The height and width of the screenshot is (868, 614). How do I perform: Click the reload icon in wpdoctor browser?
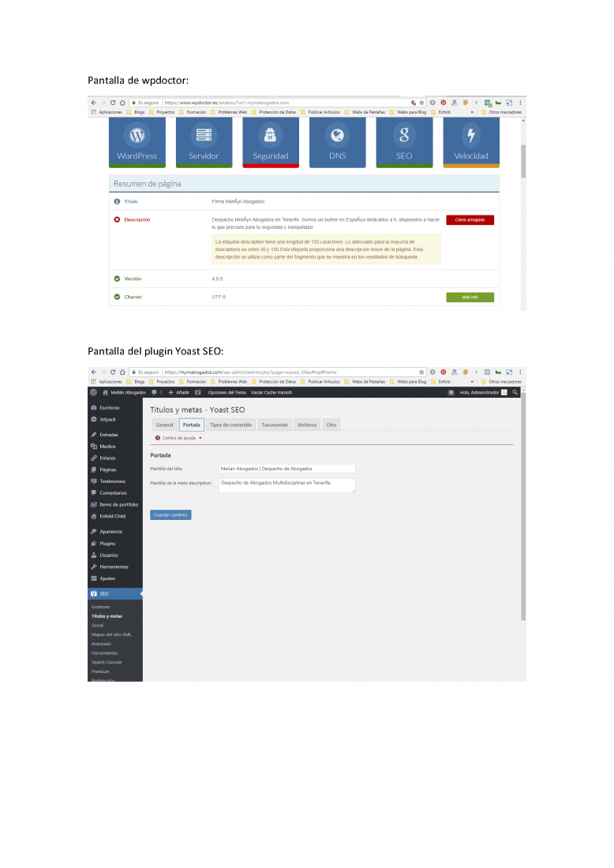tap(113, 103)
